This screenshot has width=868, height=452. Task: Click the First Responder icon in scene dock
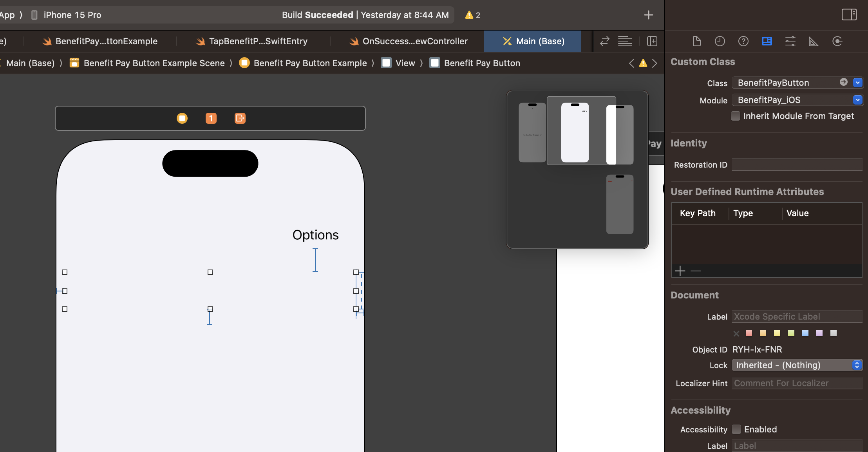pyautogui.click(x=211, y=118)
